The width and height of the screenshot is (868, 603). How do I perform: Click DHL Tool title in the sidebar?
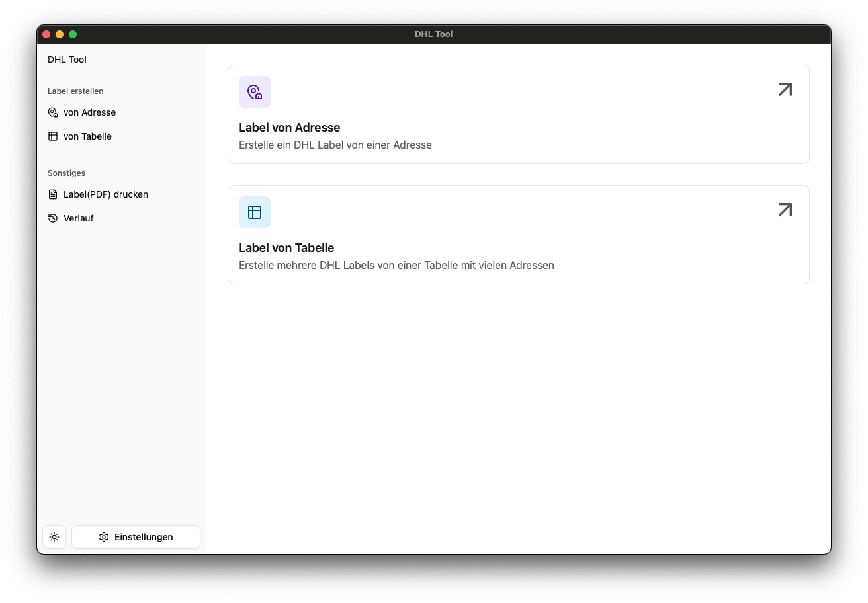coord(67,60)
